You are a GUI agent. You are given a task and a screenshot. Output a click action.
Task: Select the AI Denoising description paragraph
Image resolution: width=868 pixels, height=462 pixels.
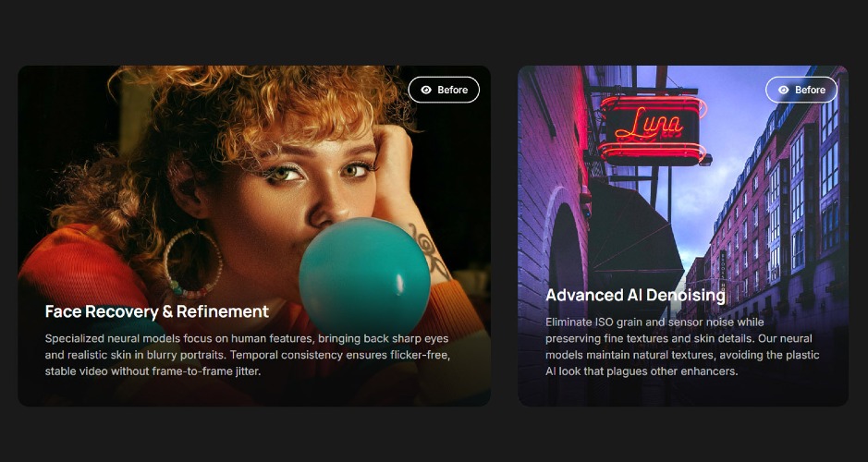(x=682, y=346)
